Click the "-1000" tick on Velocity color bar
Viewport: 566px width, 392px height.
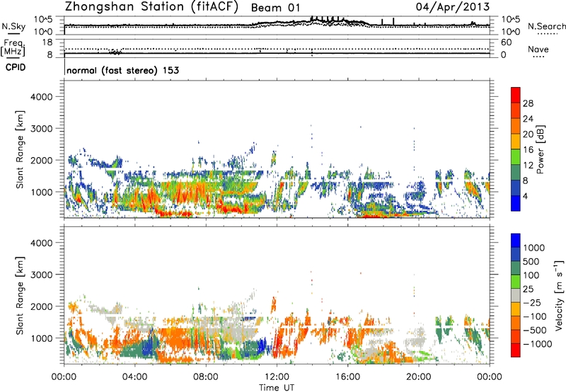[538, 344]
